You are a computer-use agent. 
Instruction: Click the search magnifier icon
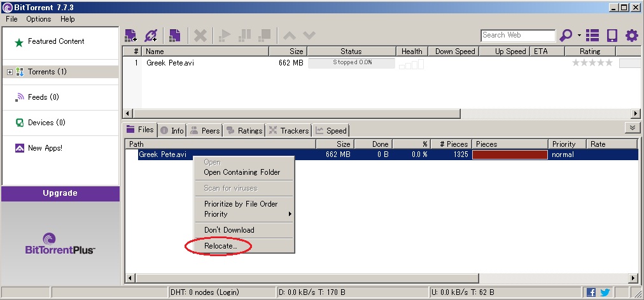[564, 36]
